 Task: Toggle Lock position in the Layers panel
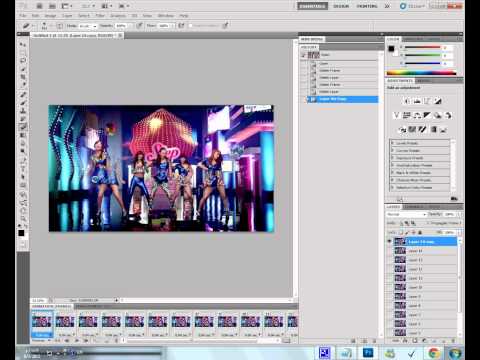[414, 232]
